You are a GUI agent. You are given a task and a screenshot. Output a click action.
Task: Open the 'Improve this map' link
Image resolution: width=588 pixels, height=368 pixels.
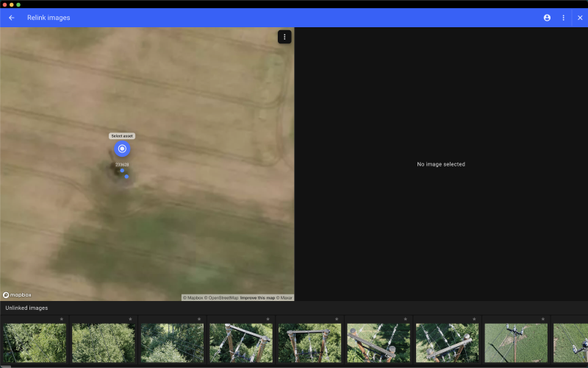[x=257, y=298]
